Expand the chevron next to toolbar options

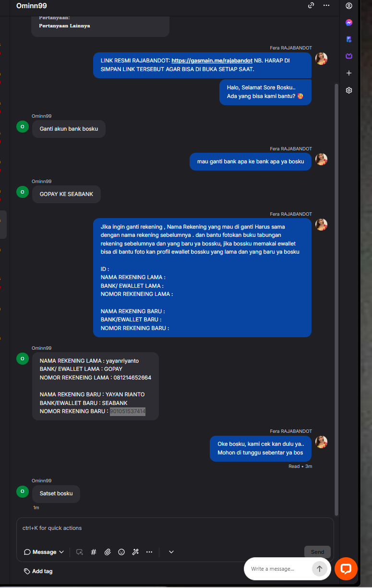click(171, 552)
